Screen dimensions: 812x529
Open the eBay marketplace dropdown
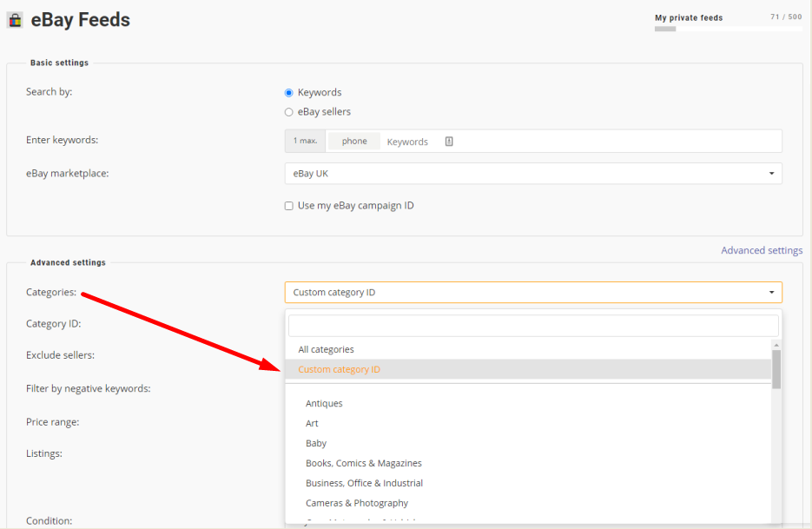[x=533, y=174]
